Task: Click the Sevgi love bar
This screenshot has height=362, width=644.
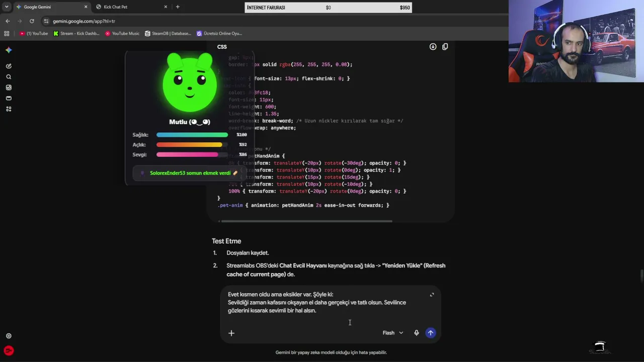Action: (x=192, y=155)
